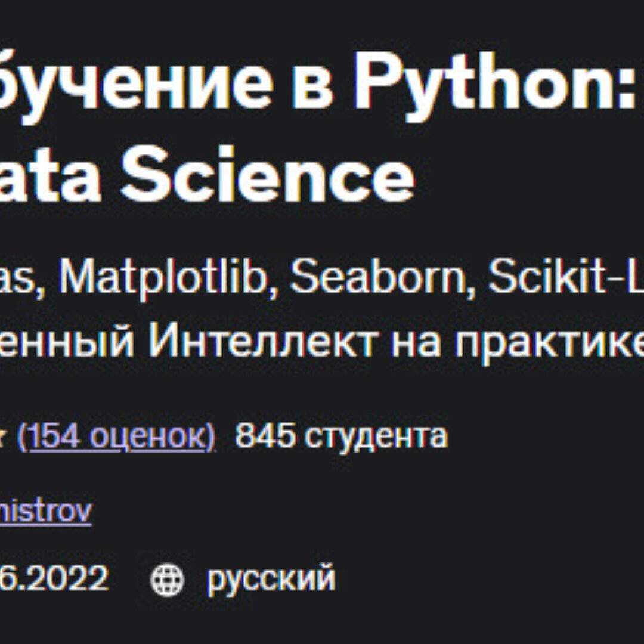Click the rating star icon
This screenshot has width=644, height=644.
[5, 438]
